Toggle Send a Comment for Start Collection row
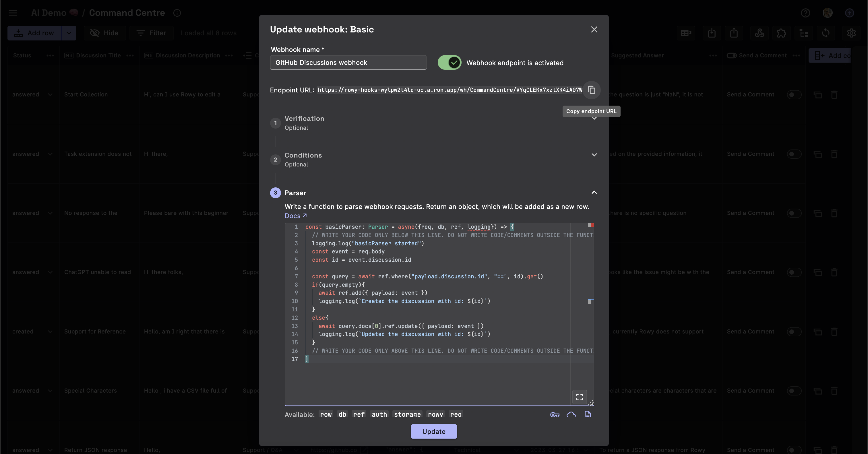Screen dimensions: 868x454 point(794,95)
